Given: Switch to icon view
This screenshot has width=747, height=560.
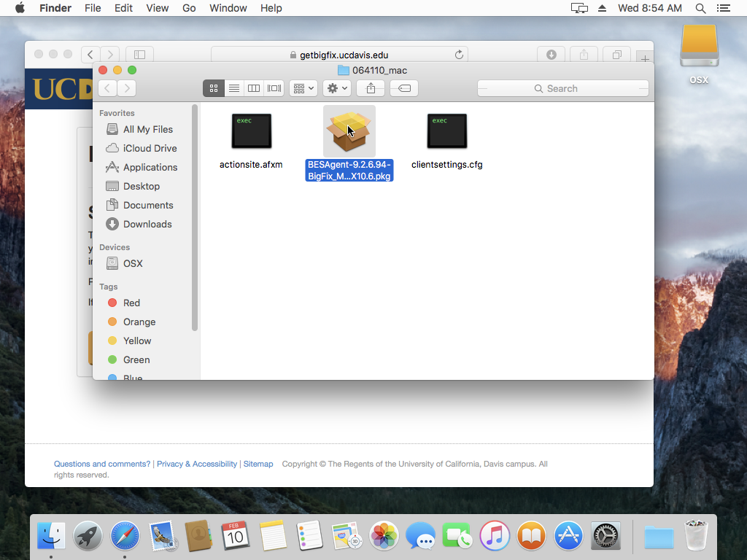Looking at the screenshot, I should click(213, 88).
